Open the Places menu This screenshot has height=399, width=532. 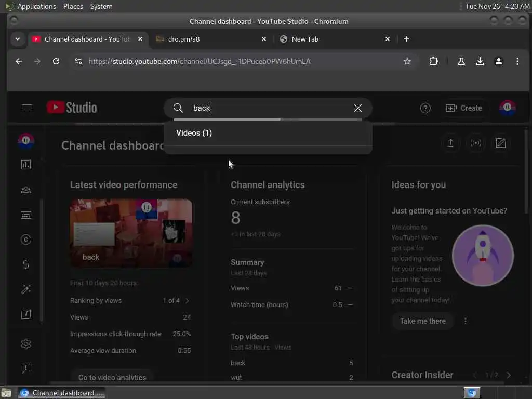point(73,6)
